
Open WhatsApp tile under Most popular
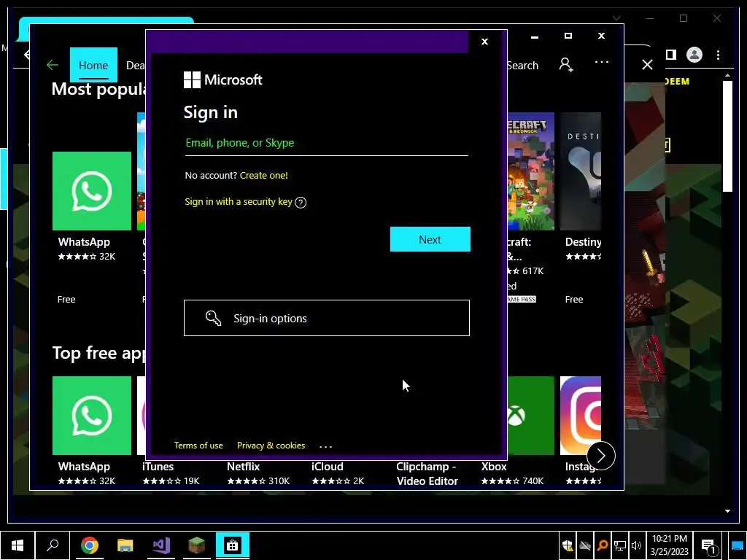92,191
